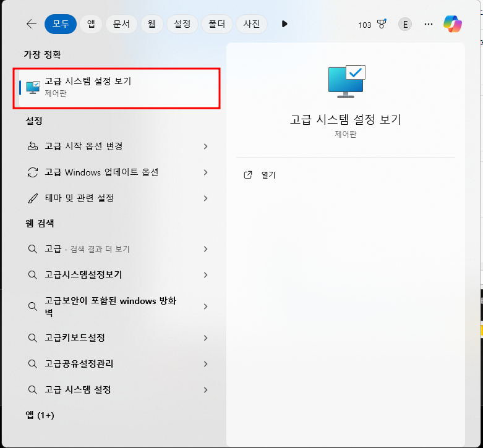Switch to the 설정 filter tab
This screenshot has height=448, width=483.
[182, 24]
